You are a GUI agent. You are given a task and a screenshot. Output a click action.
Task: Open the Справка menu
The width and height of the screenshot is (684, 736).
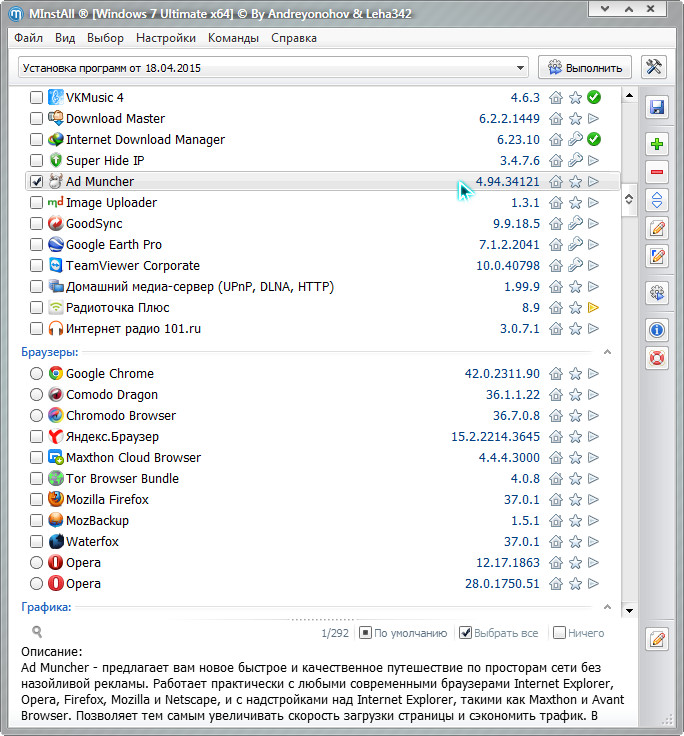click(294, 38)
